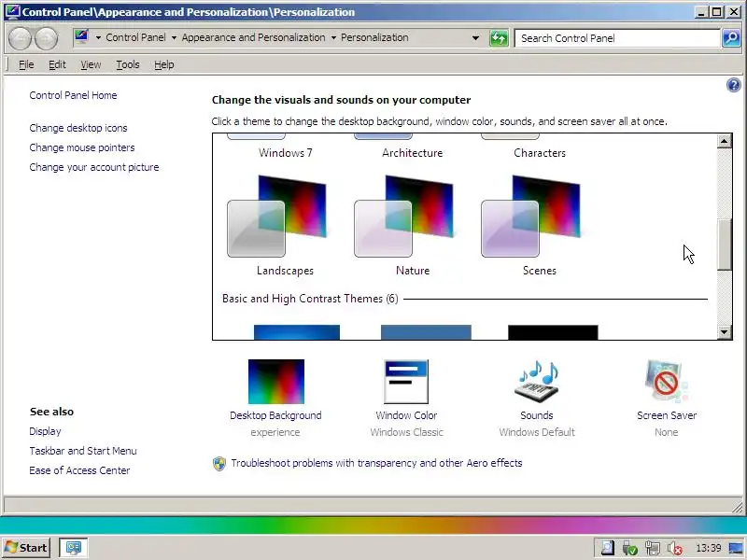The width and height of the screenshot is (747, 560).
Task: Click the green Refresh button in address bar
Action: (x=499, y=38)
